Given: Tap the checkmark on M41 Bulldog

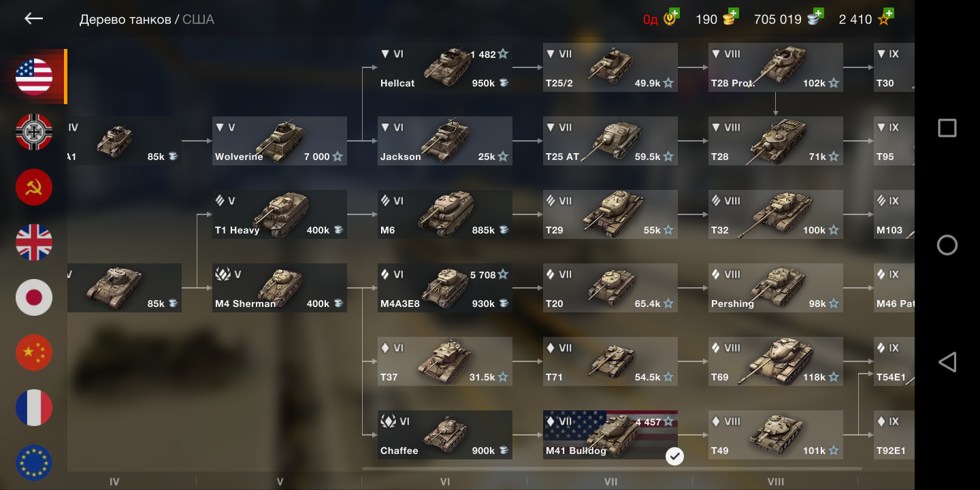Looking at the screenshot, I should point(674,456).
